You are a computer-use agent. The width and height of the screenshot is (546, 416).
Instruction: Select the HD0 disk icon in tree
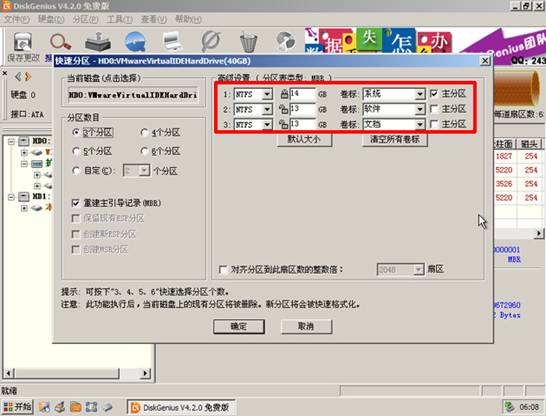point(24,141)
